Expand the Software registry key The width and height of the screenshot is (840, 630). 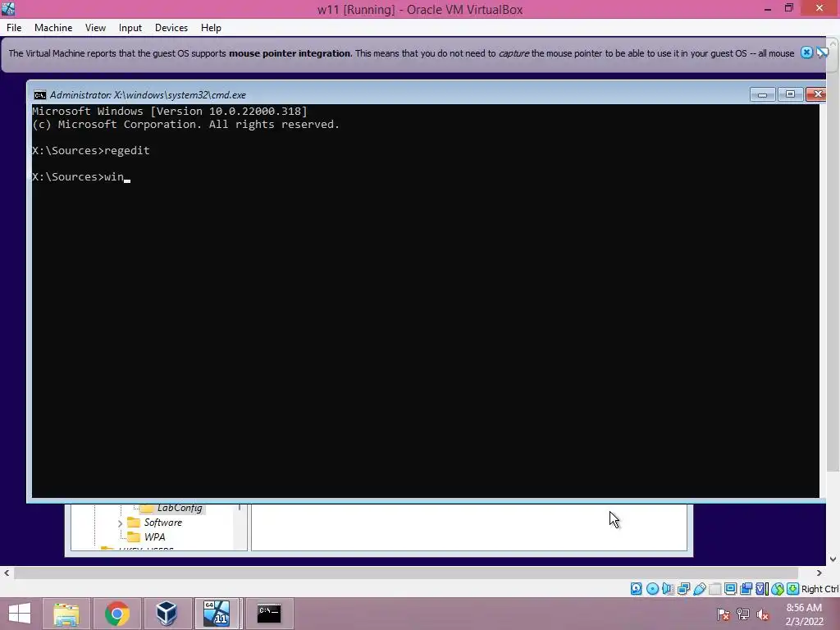coord(120,523)
